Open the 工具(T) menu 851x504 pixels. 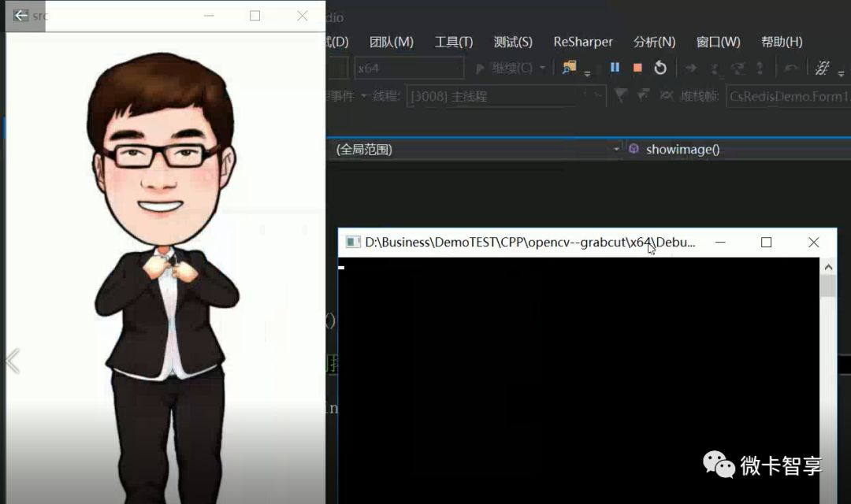(454, 42)
